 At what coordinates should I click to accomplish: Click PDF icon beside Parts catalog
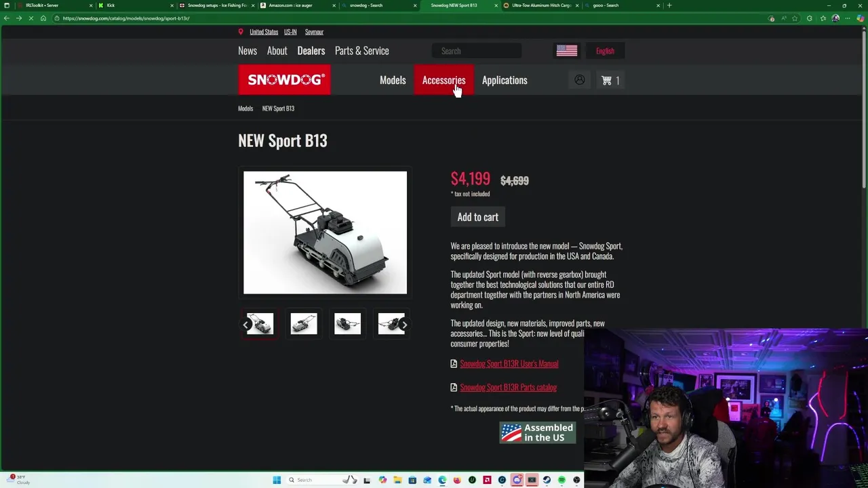[x=454, y=388]
